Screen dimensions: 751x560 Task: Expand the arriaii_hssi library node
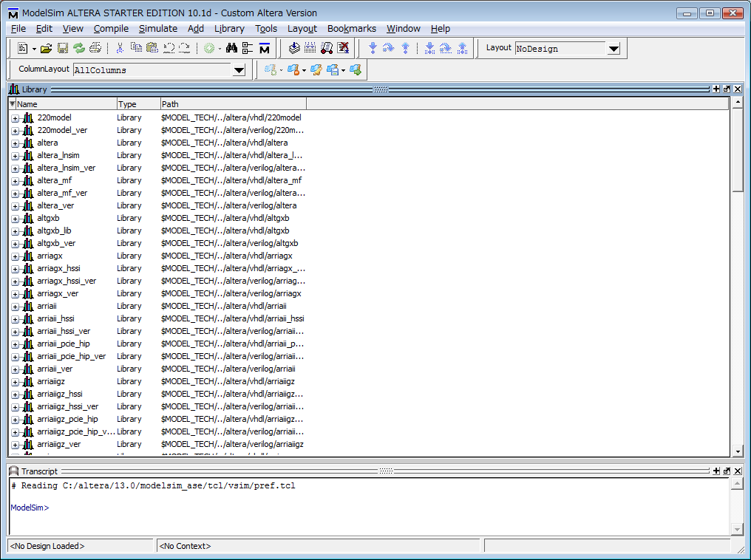(16, 319)
